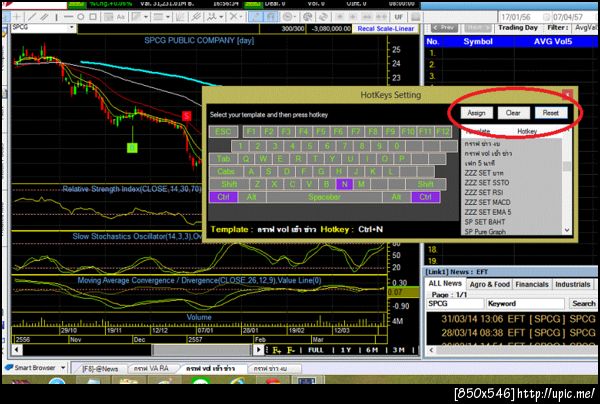Toggle the highlighted pointer tool in toolbar
The image size is (600, 404).
pyautogui.click(x=255, y=17)
